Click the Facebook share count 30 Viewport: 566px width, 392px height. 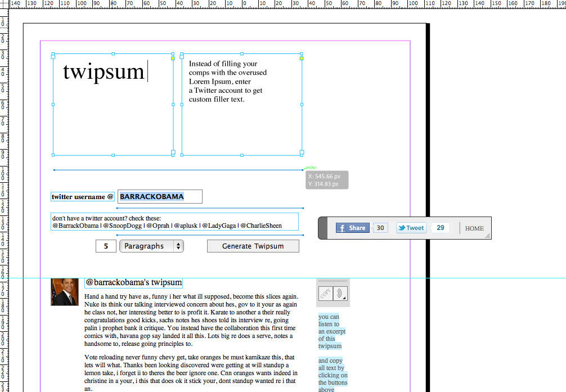[380, 228]
